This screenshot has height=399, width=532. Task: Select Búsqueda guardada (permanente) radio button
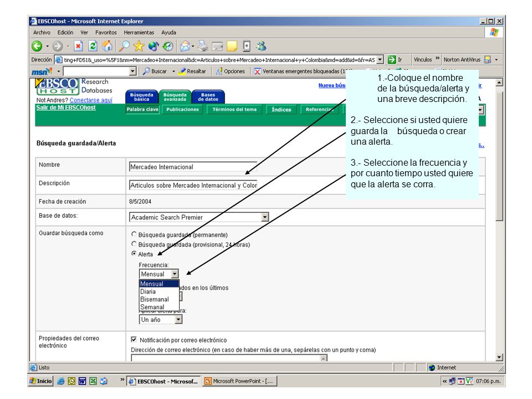(134, 234)
